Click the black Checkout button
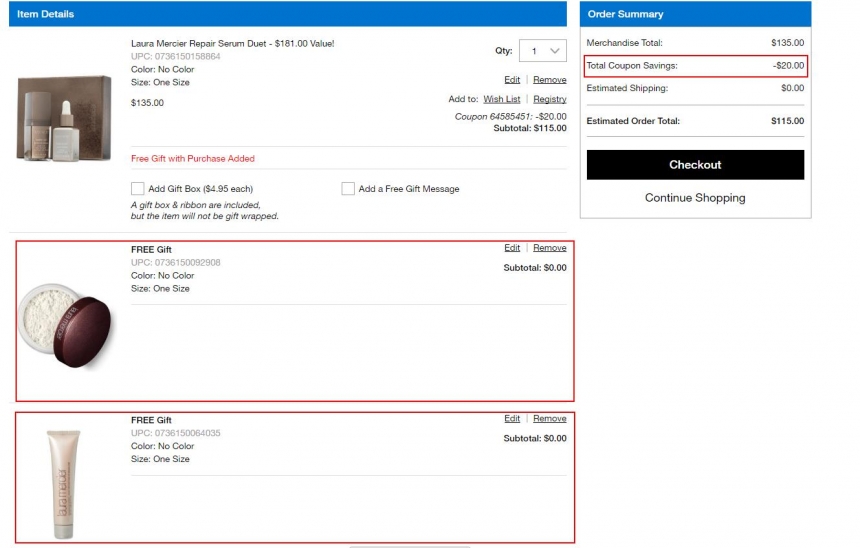 (695, 165)
